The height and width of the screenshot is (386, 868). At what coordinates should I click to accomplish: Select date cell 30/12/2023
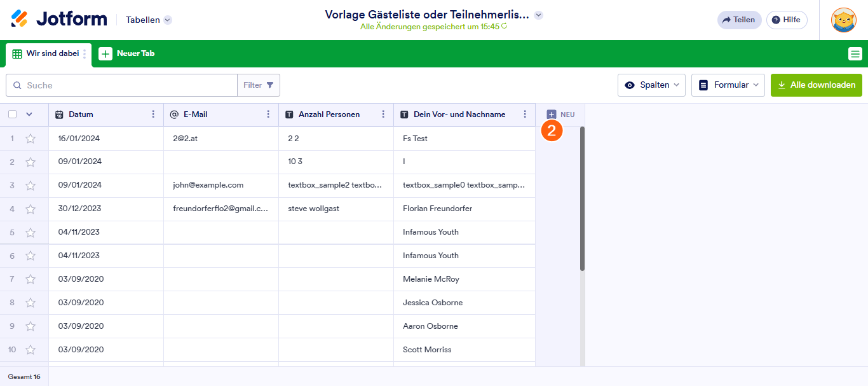pos(106,209)
